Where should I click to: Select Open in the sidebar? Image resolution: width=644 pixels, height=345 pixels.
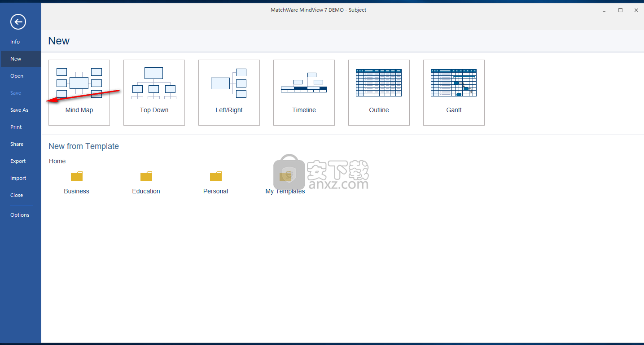21,76
